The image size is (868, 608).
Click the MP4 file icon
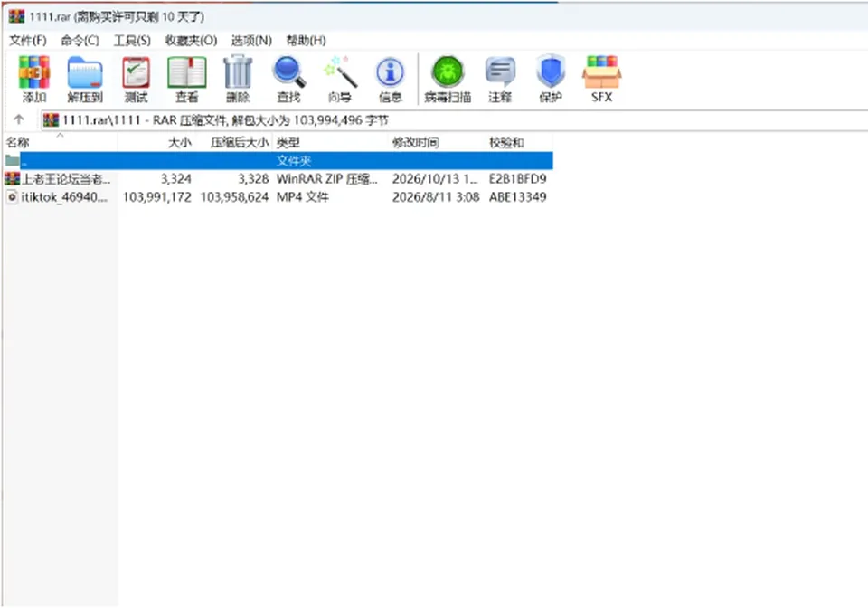[x=12, y=197]
